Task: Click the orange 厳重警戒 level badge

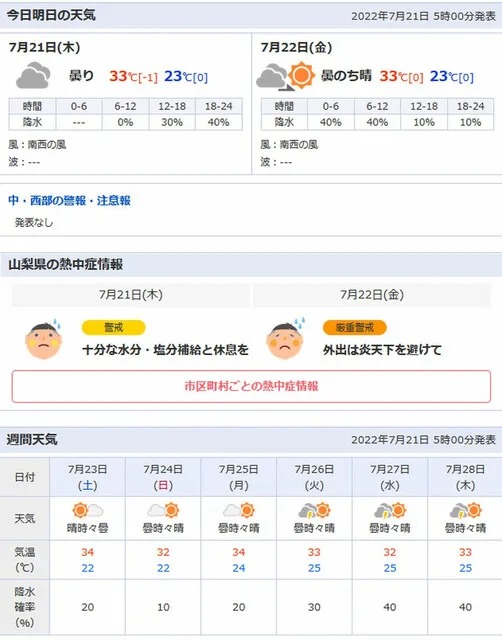Action: point(355,327)
